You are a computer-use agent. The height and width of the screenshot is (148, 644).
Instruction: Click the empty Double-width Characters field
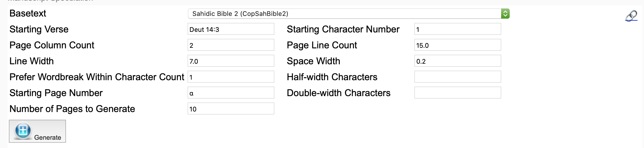pos(457,93)
